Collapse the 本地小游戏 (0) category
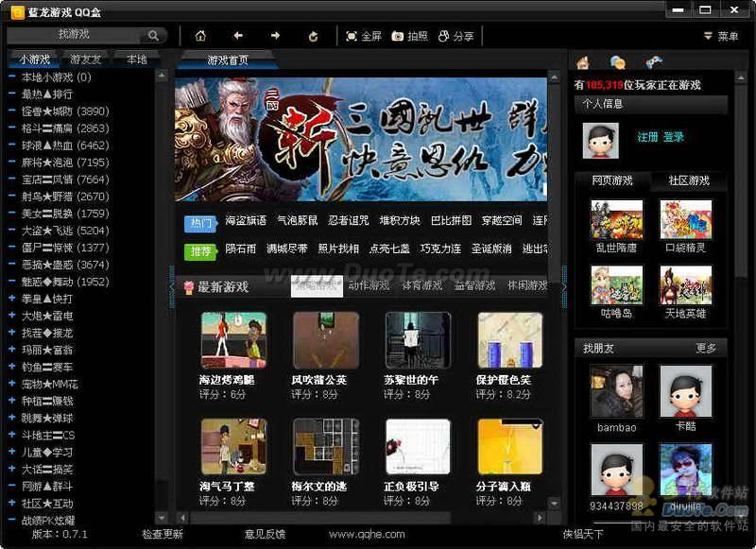The width and height of the screenshot is (756, 549). click(12, 77)
